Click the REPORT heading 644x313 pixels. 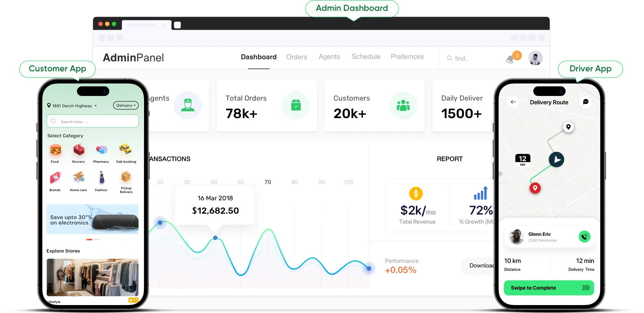click(450, 159)
